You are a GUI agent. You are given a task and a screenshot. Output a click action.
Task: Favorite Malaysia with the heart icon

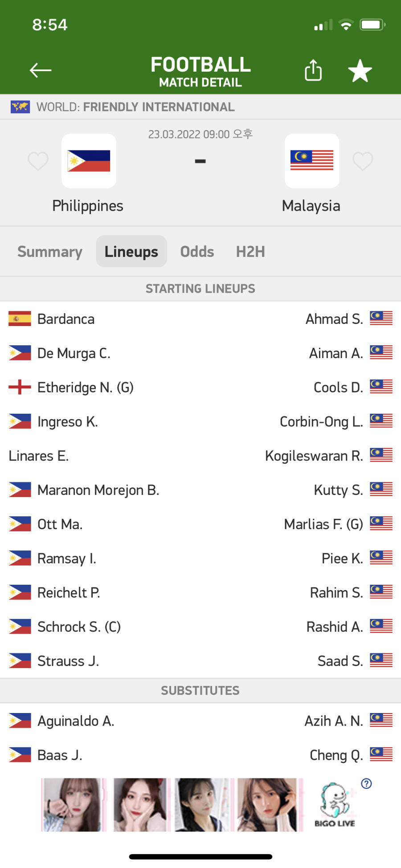point(363,161)
